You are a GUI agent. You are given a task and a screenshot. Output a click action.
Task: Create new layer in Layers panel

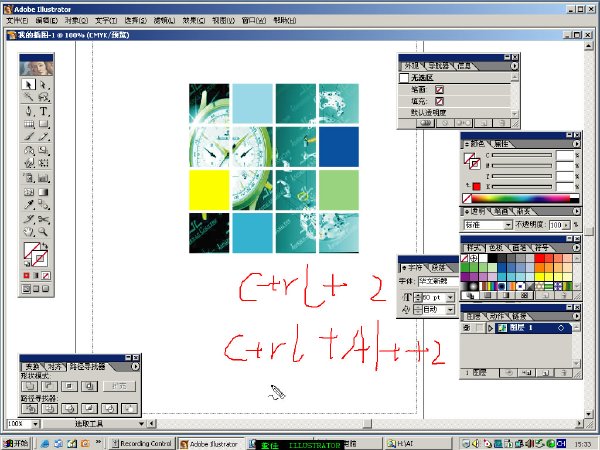[546, 373]
